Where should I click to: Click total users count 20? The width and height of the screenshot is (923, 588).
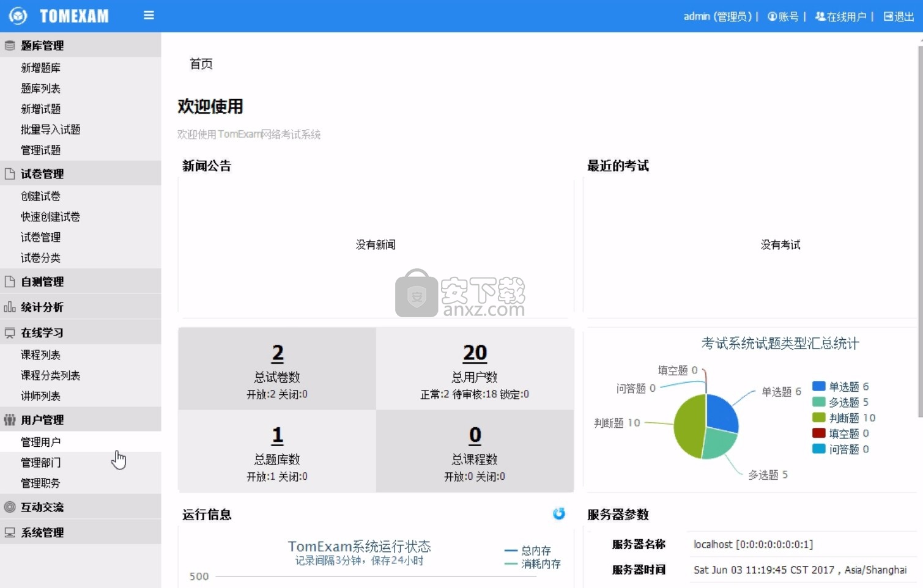click(x=475, y=353)
